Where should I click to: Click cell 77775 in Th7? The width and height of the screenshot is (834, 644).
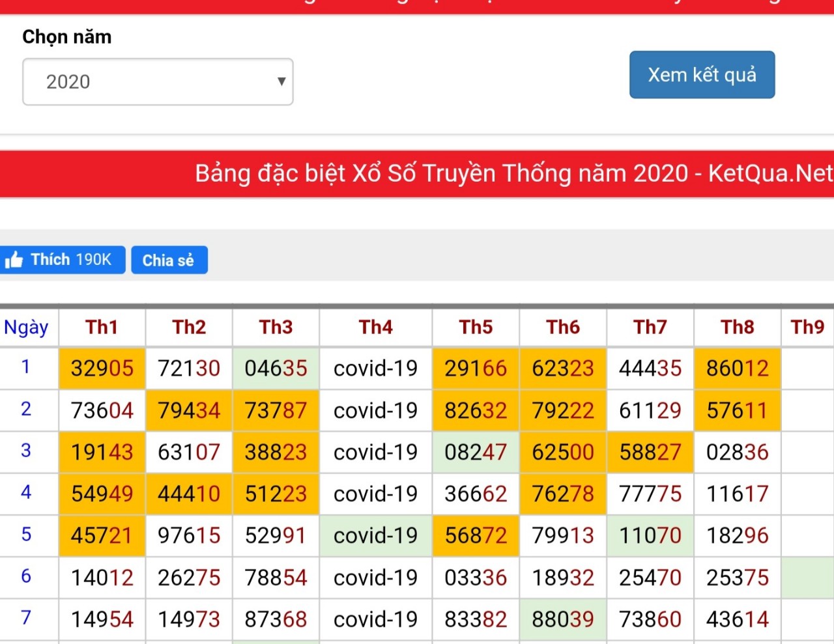pyautogui.click(x=650, y=494)
